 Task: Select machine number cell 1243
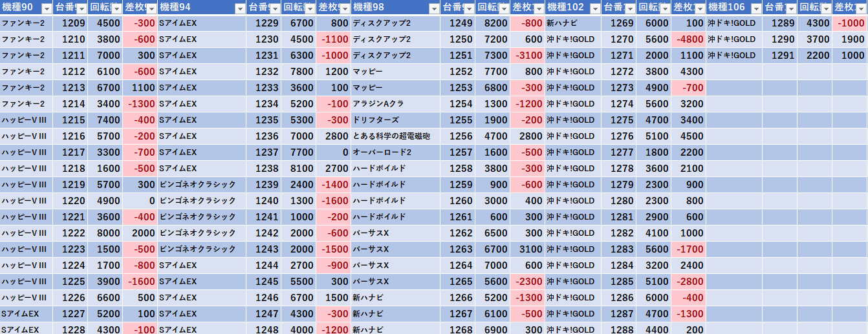264,249
